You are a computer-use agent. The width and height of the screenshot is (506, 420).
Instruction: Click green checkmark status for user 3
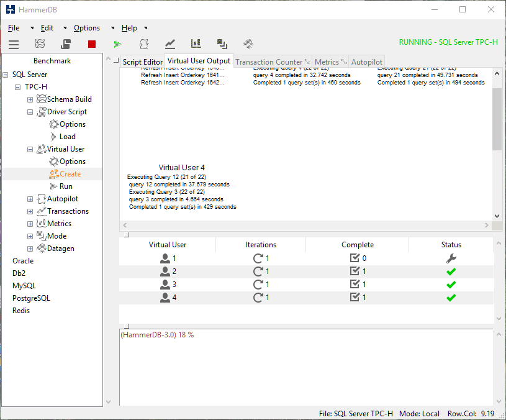(451, 285)
